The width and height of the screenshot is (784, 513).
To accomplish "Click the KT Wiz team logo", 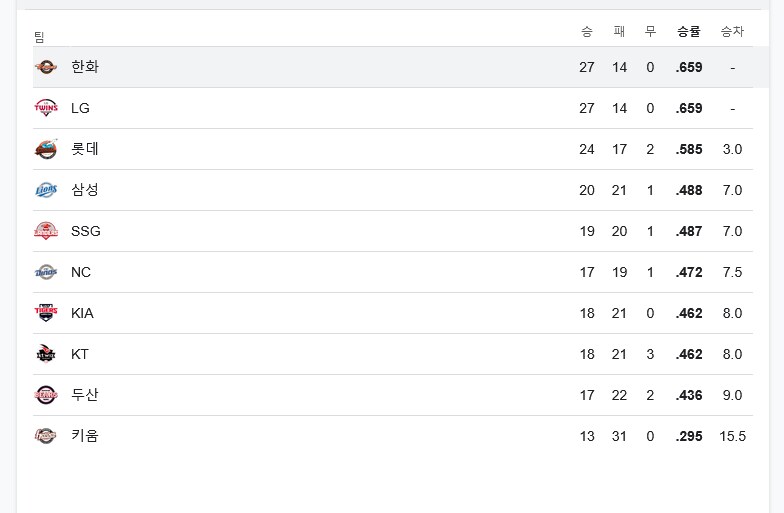I will [46, 354].
